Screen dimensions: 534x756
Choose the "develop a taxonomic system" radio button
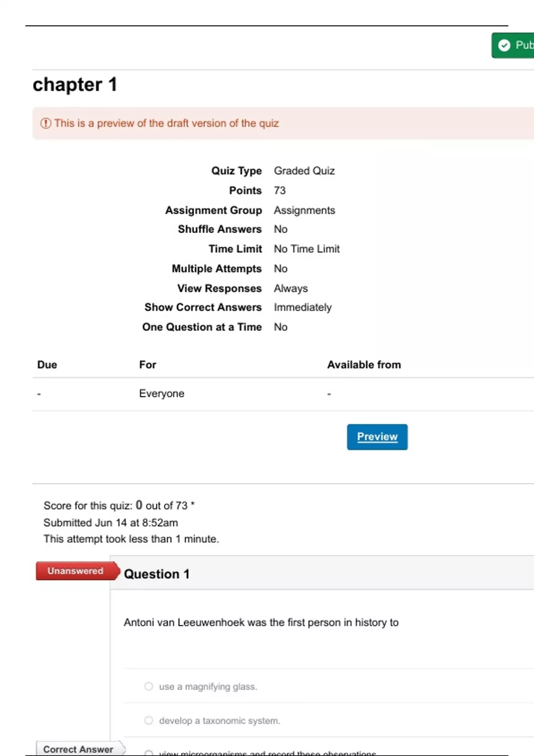click(x=149, y=720)
